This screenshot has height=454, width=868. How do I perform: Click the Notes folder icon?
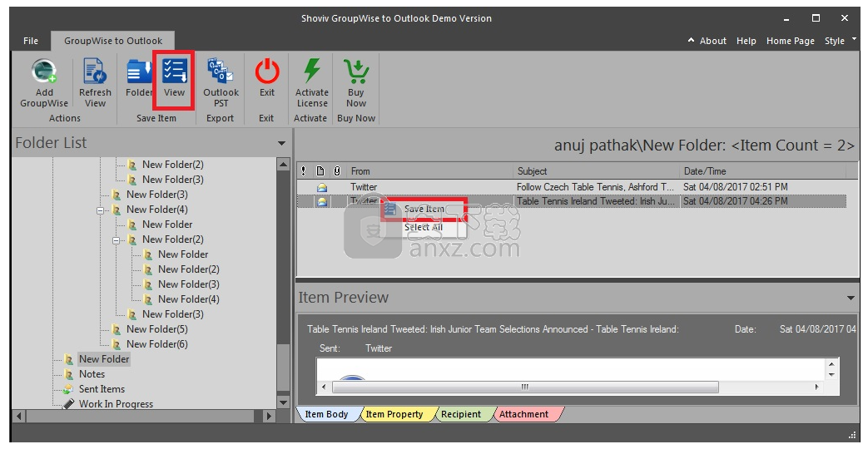coord(68,374)
